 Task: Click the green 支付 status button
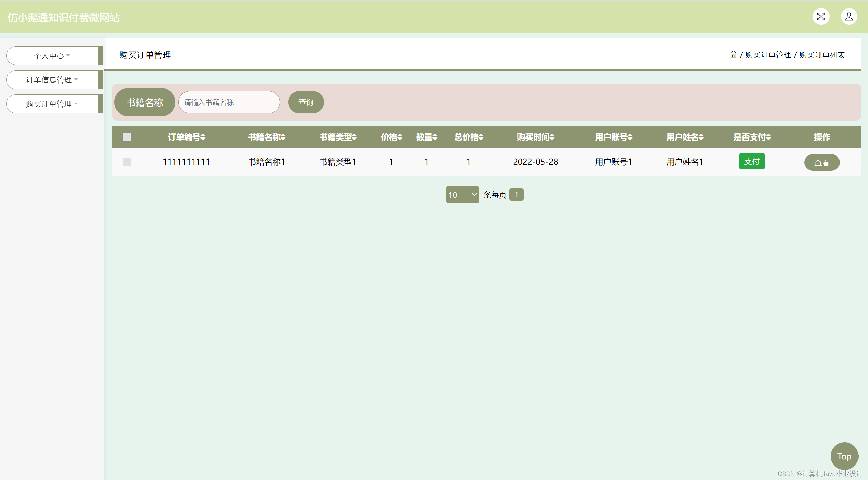coord(752,161)
